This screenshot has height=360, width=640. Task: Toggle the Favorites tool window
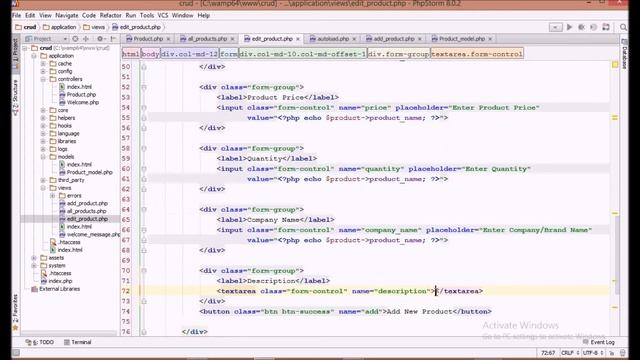pos(16,312)
